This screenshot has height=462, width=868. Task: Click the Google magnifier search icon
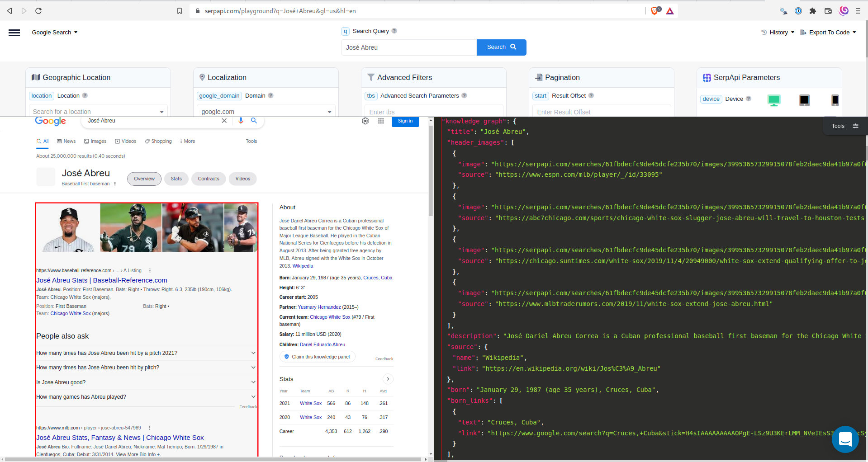point(254,121)
